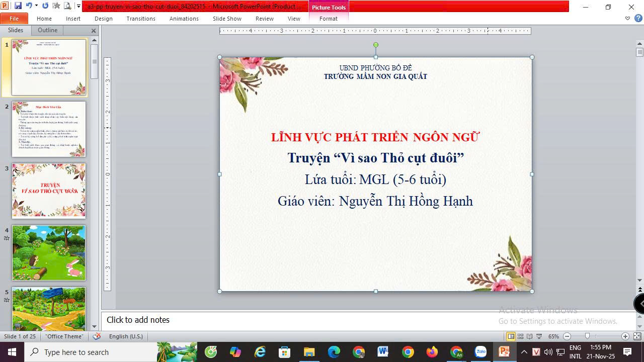Show hidden system tray icons
644x362 pixels.
pos(524,352)
